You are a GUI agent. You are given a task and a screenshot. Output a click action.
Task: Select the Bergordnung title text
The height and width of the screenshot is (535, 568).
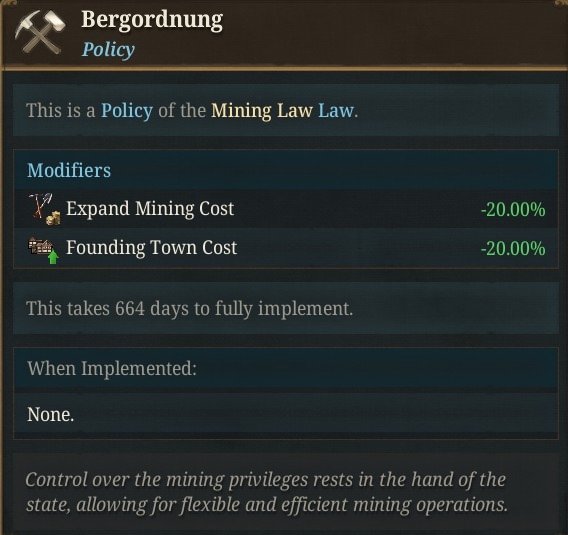coord(152,20)
